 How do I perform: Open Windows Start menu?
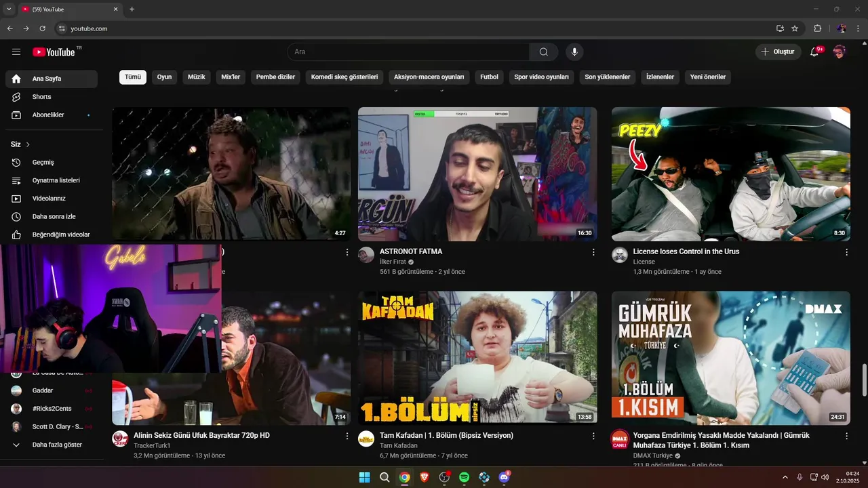click(x=364, y=477)
